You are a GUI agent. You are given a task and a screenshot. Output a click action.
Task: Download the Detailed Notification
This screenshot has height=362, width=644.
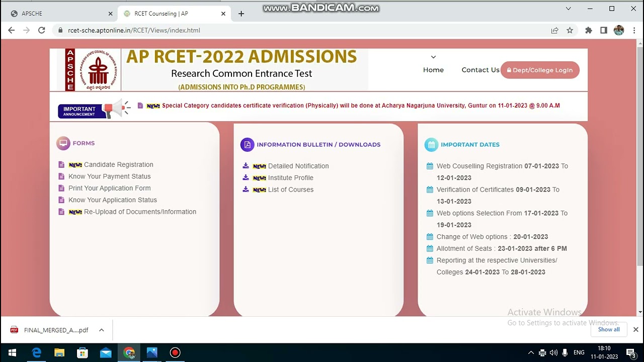pyautogui.click(x=298, y=166)
